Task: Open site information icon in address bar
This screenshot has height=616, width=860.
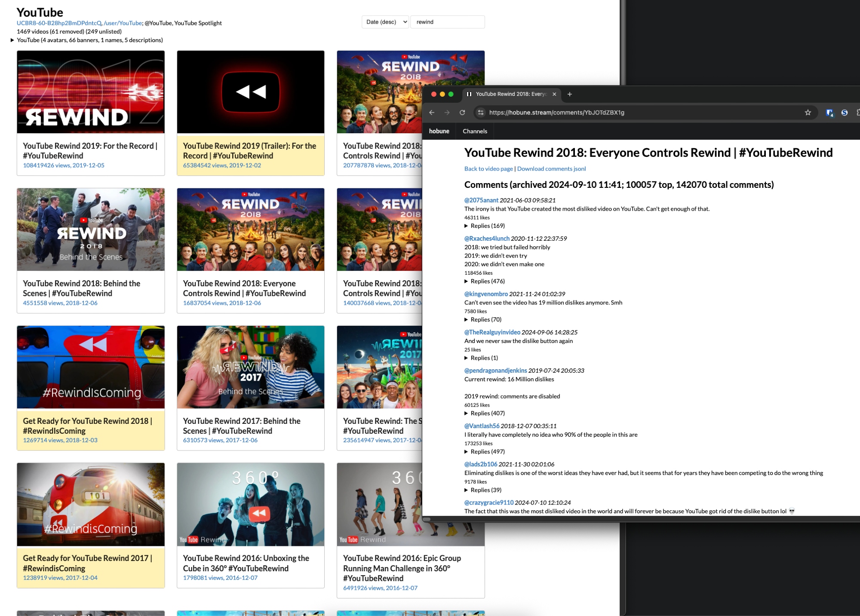Action: [x=481, y=113]
